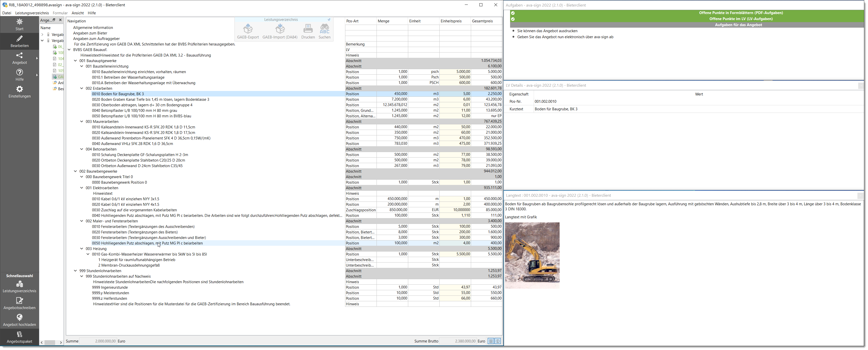Viewport: 868px width, 350px height.
Task: Select the GA... GAEB file in tree
Action: (x=58, y=77)
